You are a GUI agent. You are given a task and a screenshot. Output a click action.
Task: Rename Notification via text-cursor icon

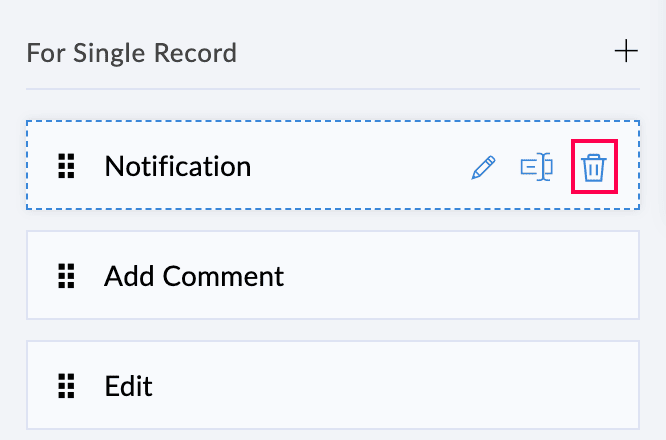537,167
